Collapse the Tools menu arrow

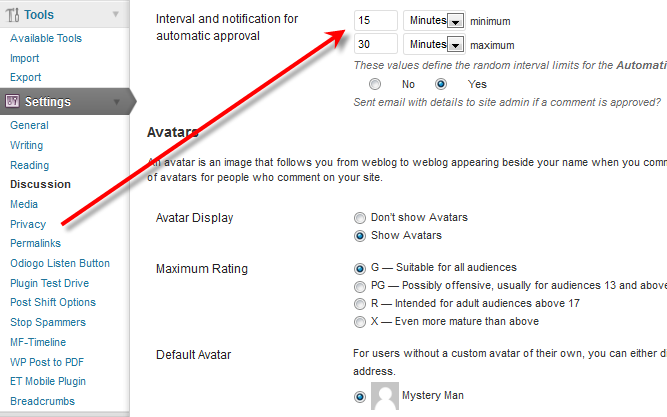pyautogui.click(x=116, y=14)
